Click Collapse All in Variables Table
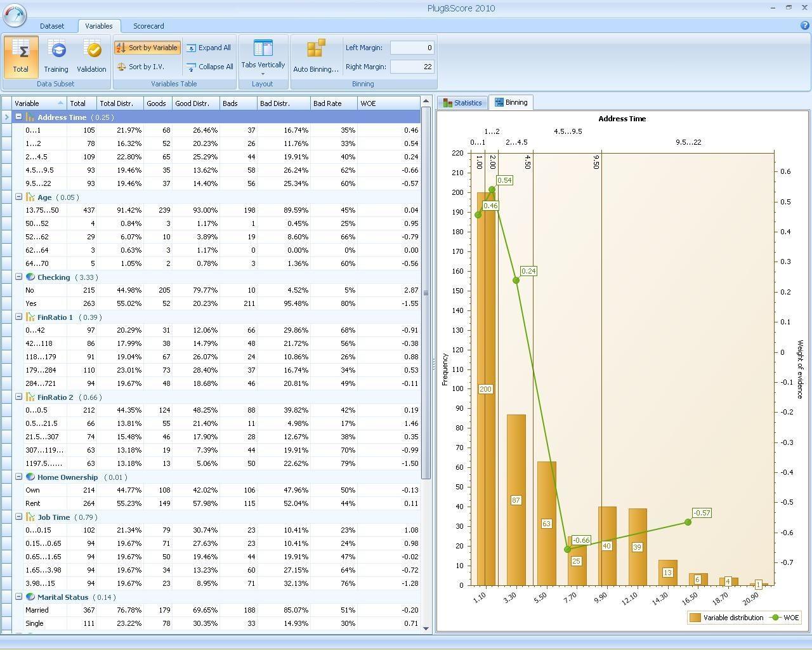The height and width of the screenshot is (650, 812). click(210, 67)
